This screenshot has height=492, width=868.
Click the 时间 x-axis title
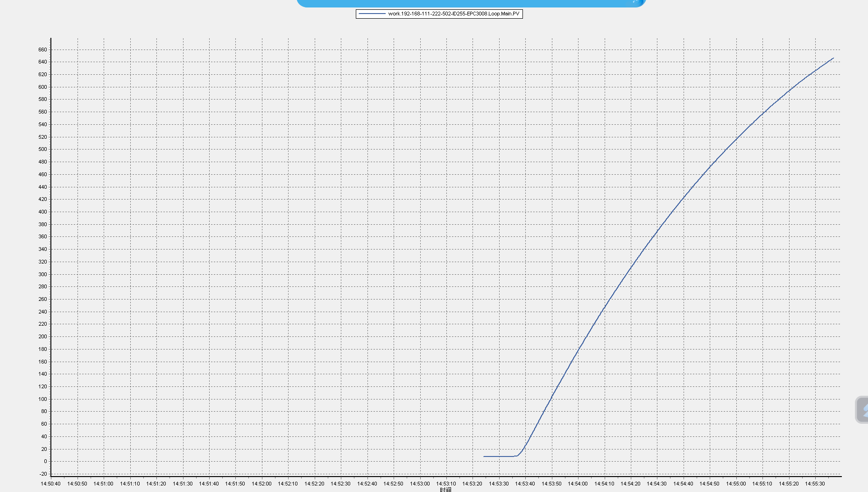[445, 489]
